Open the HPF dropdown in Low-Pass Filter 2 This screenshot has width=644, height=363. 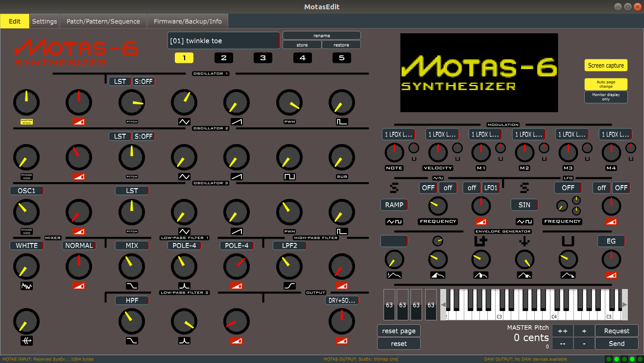click(132, 300)
